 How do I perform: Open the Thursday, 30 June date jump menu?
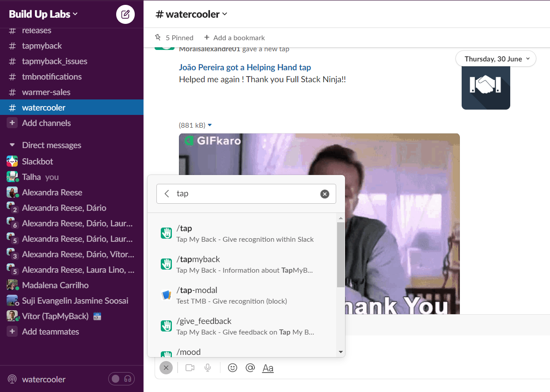[x=496, y=59]
